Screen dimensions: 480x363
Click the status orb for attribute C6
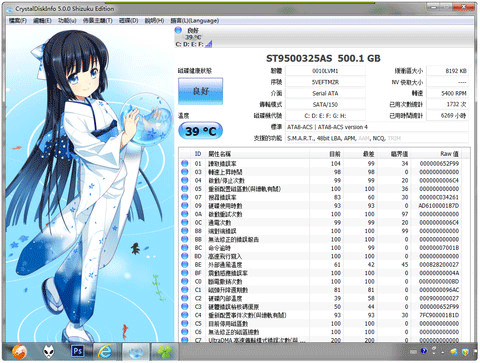pyautogui.click(x=184, y=332)
